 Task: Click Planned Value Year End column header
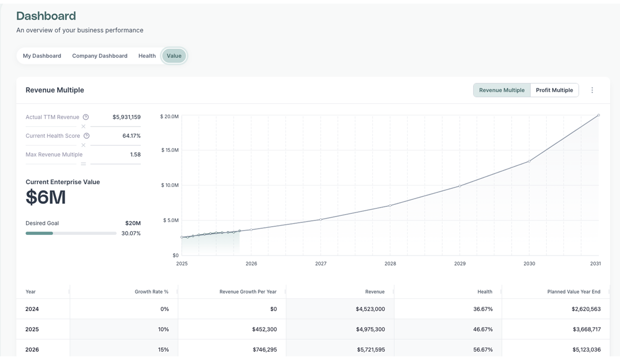click(x=556, y=292)
